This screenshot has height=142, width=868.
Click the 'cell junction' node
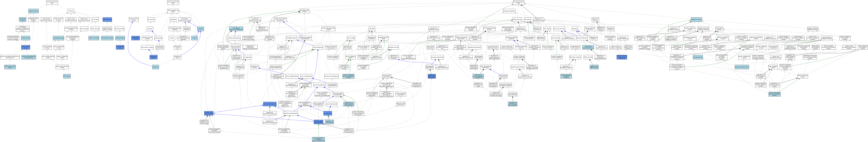[x=151, y=20]
